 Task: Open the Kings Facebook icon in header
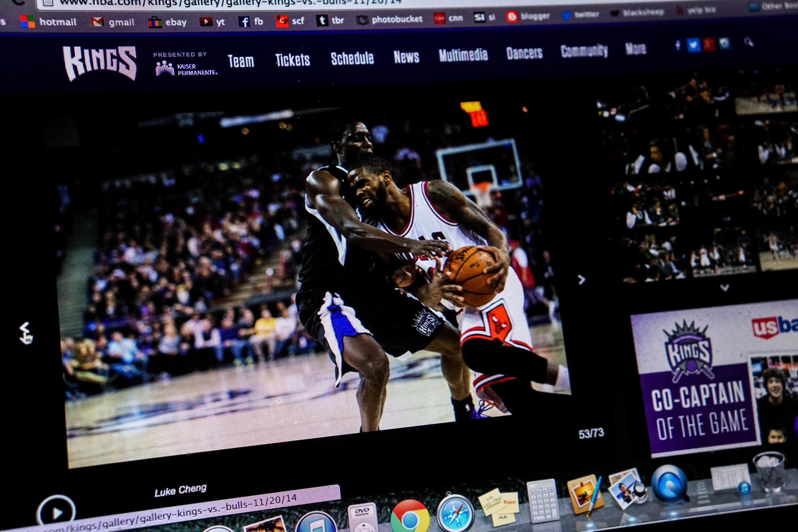click(x=678, y=45)
